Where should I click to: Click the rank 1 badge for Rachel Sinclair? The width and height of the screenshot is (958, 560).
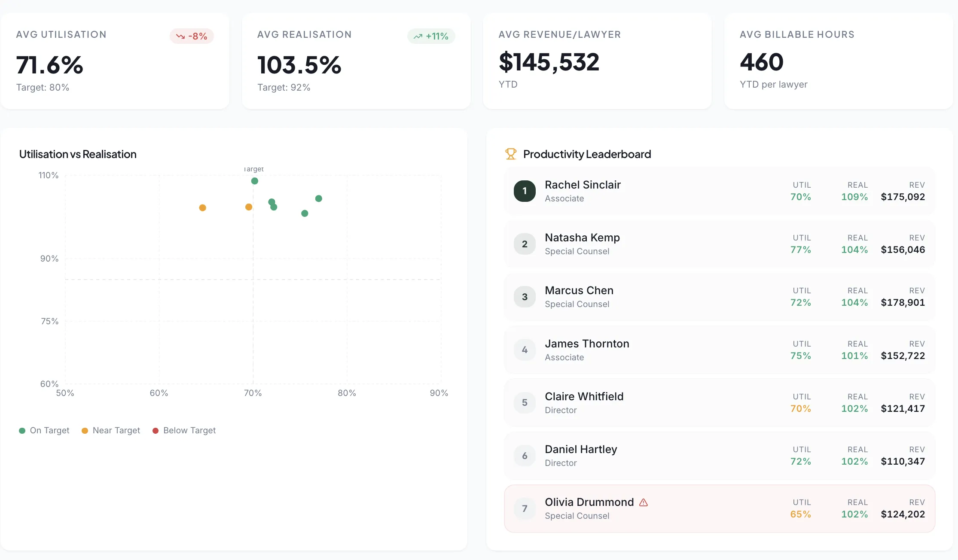pyautogui.click(x=525, y=191)
